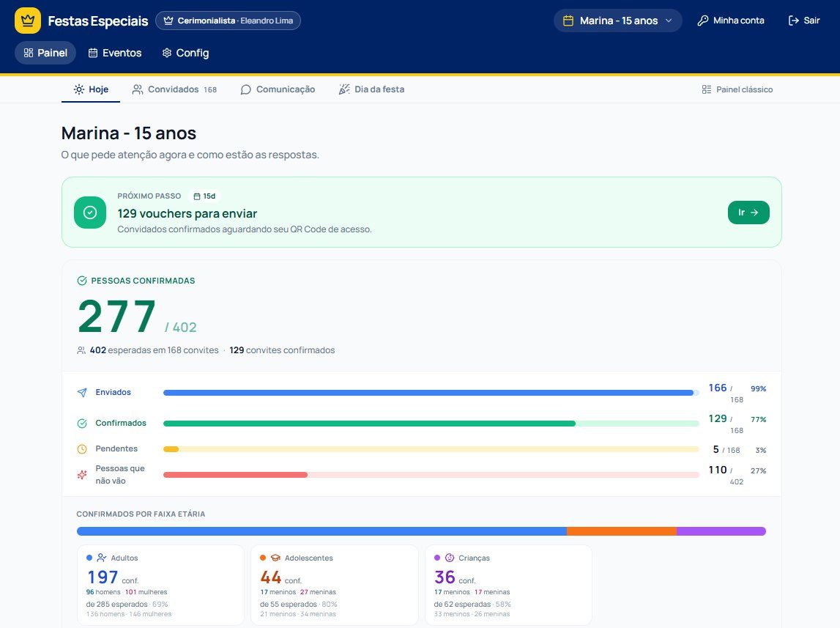Screen dimensions: 840x628
Task: Click the blue adults segment of age bar
Action: point(321,531)
